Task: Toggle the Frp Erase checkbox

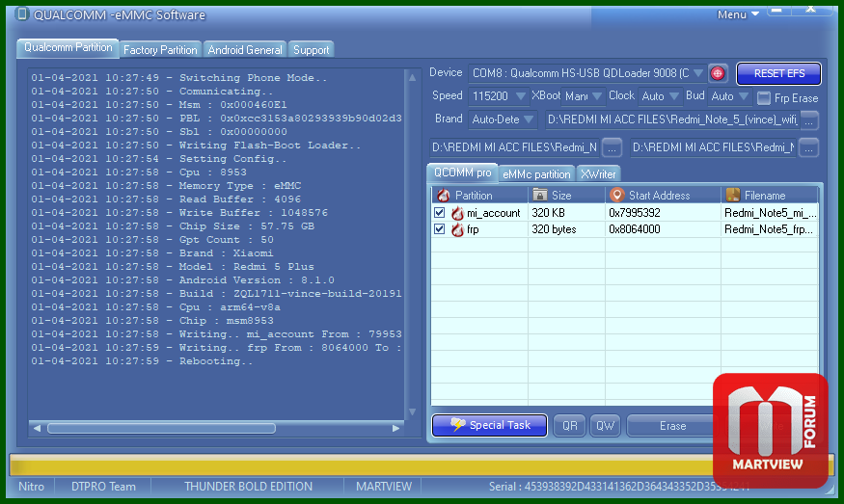Action: point(763,98)
